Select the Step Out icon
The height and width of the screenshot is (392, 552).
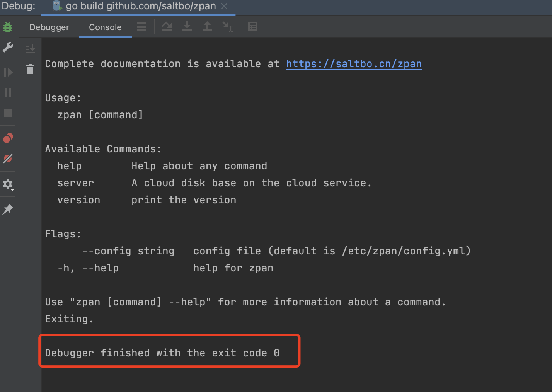pos(207,26)
